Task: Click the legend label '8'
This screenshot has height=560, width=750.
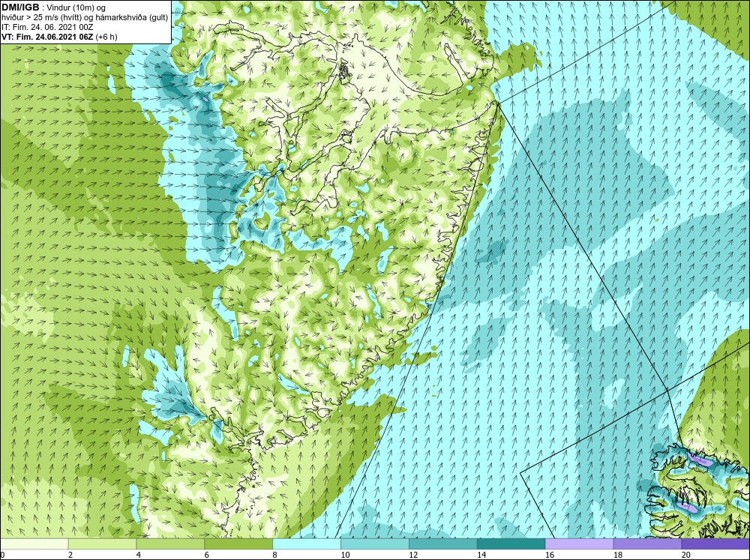Action: coord(275,555)
